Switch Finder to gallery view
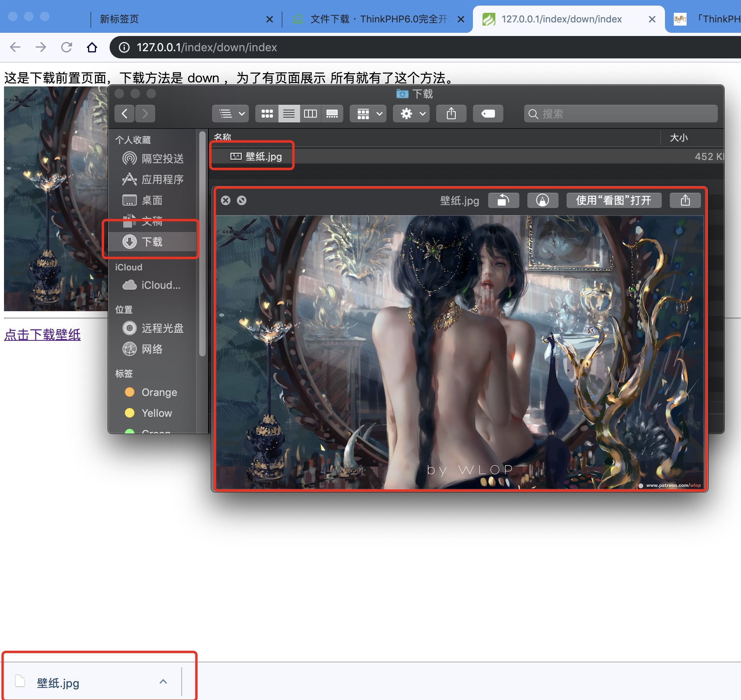The height and width of the screenshot is (700, 741). (x=332, y=114)
